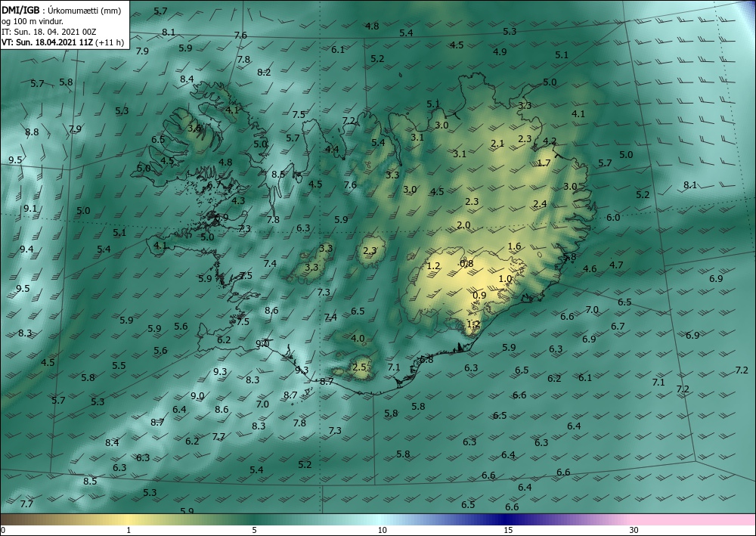Click the 4.2 value on the northeast coast
Viewport: 756px width, 536px height.
point(550,141)
